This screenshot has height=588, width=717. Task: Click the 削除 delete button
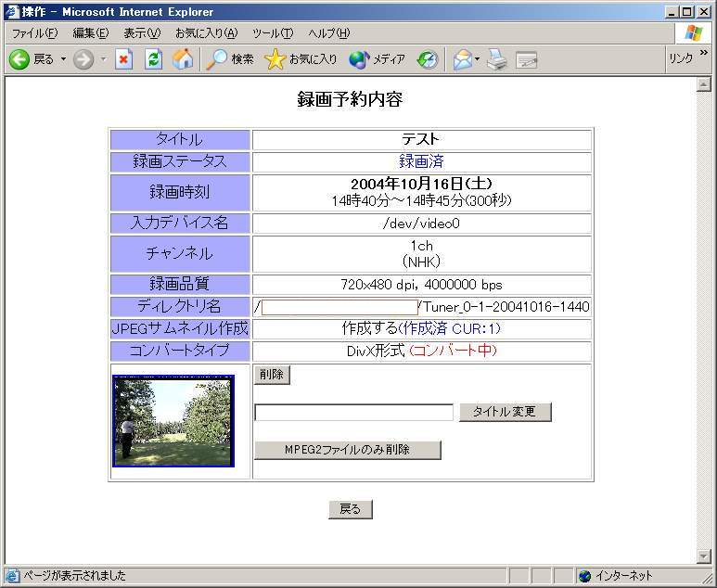pos(272,375)
